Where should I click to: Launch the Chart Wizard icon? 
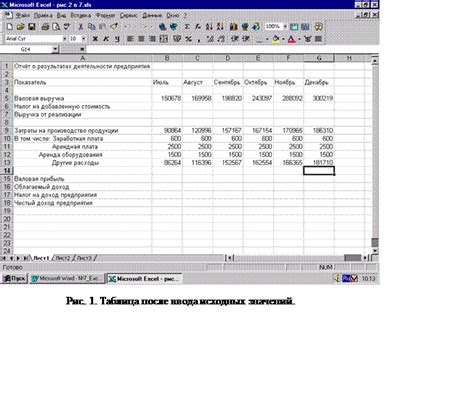coord(234,27)
